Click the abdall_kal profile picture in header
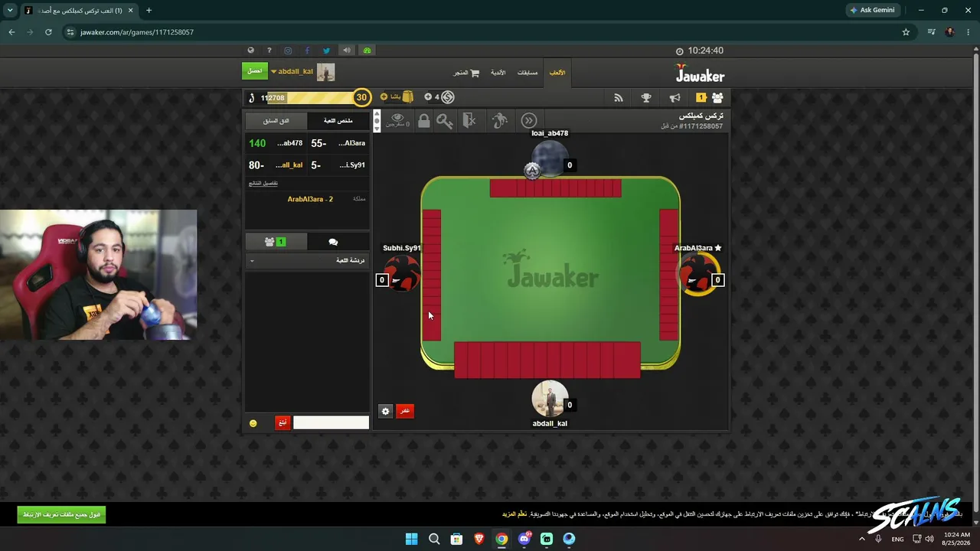 point(326,72)
